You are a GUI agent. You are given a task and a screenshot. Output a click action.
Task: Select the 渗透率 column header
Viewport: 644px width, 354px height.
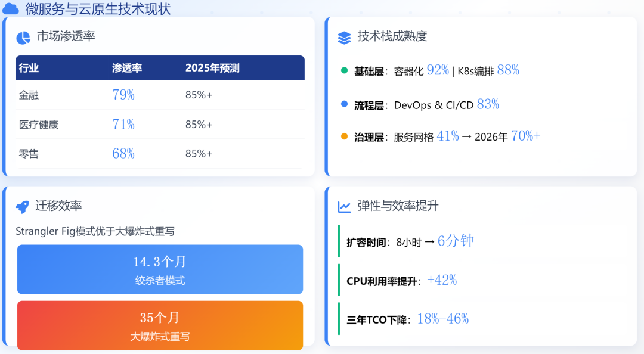[x=127, y=68]
